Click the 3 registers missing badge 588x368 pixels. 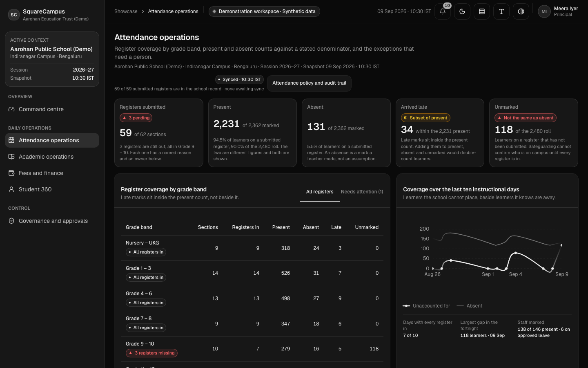[x=151, y=353]
